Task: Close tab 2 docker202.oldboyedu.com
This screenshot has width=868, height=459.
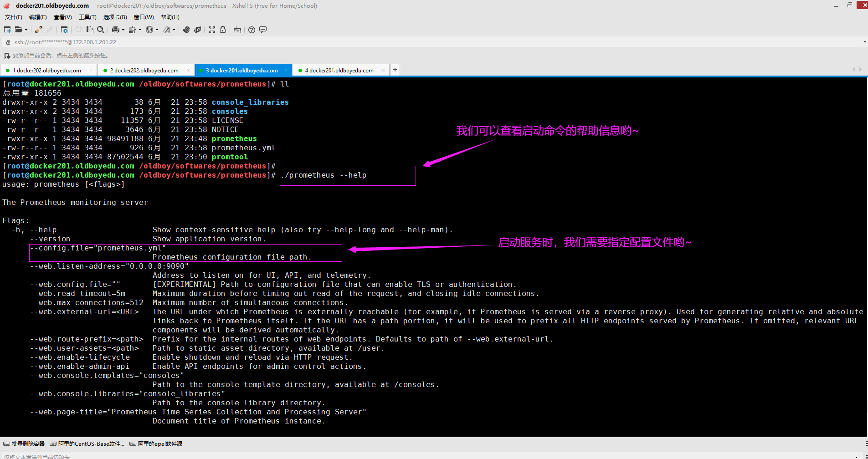Action: [188, 71]
